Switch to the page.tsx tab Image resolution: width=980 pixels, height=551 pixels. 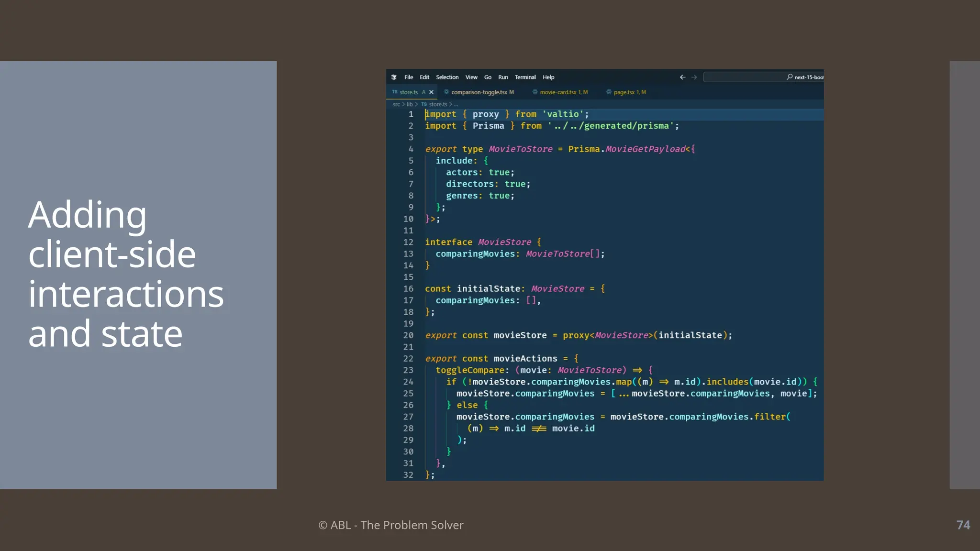coord(626,92)
